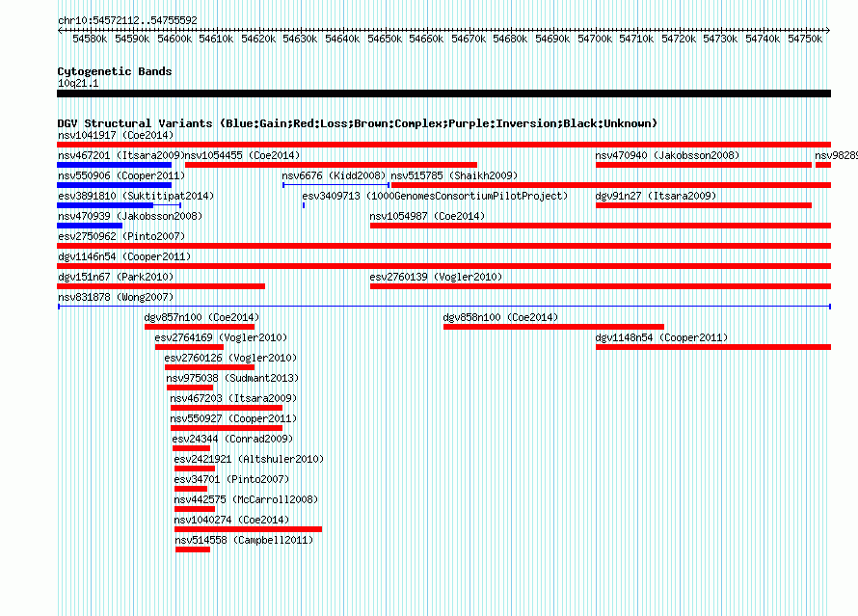Select nsv470939 (Jakobsson2008) label
The height and width of the screenshot is (616, 858).
coord(130,216)
